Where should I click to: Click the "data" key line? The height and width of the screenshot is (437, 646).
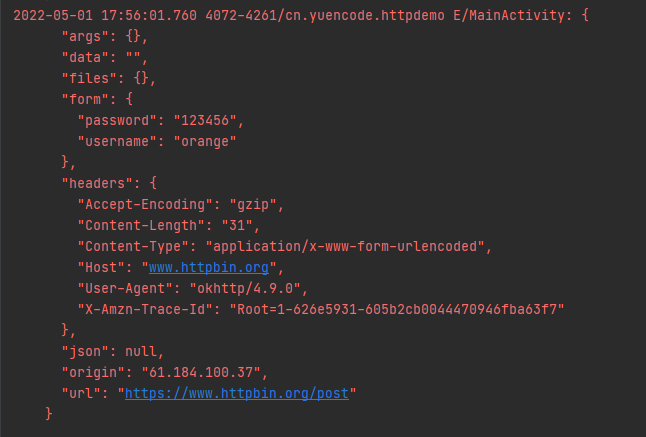pos(105,58)
